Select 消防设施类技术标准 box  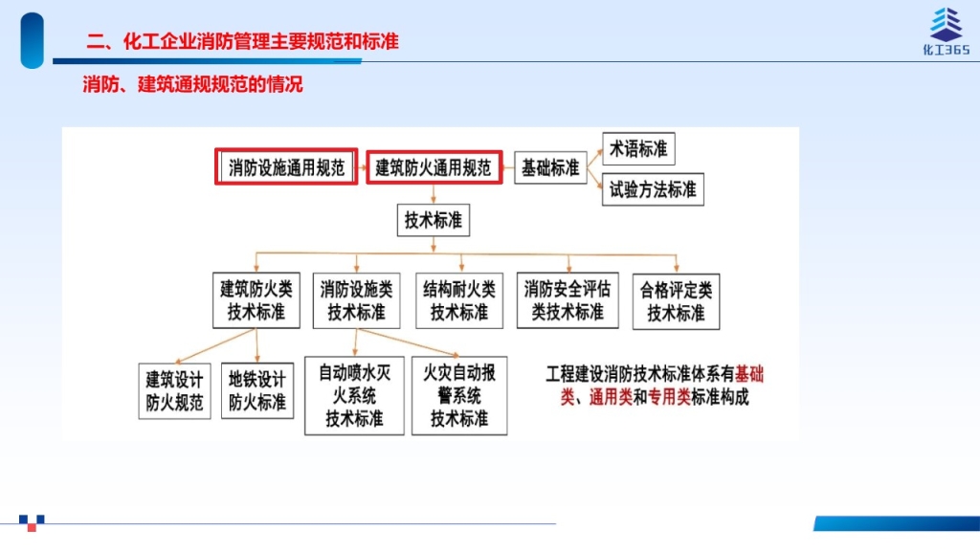tap(356, 300)
